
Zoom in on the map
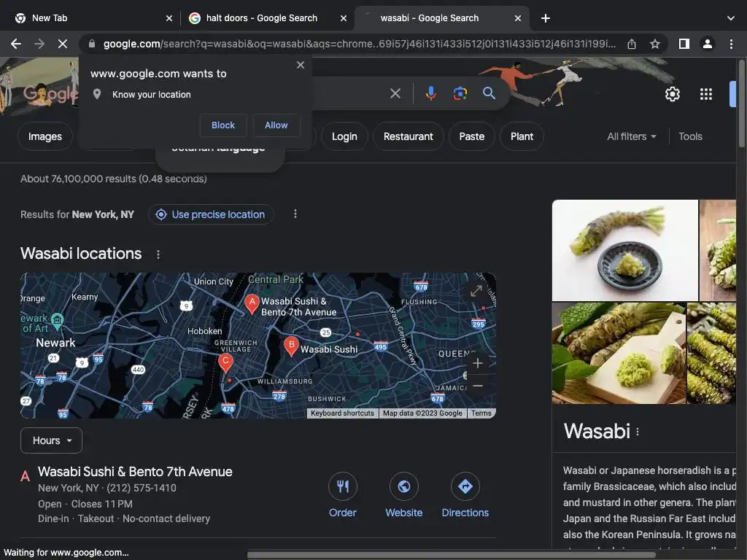coord(477,363)
